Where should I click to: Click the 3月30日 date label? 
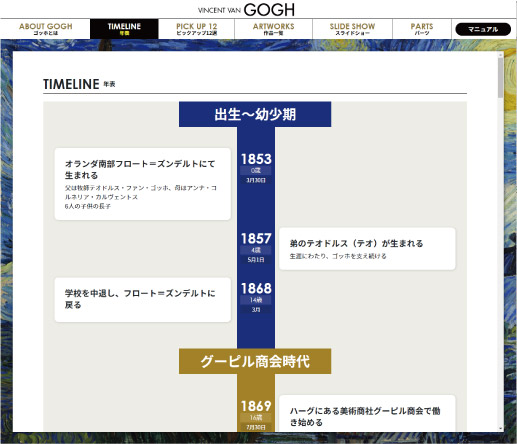256,180
